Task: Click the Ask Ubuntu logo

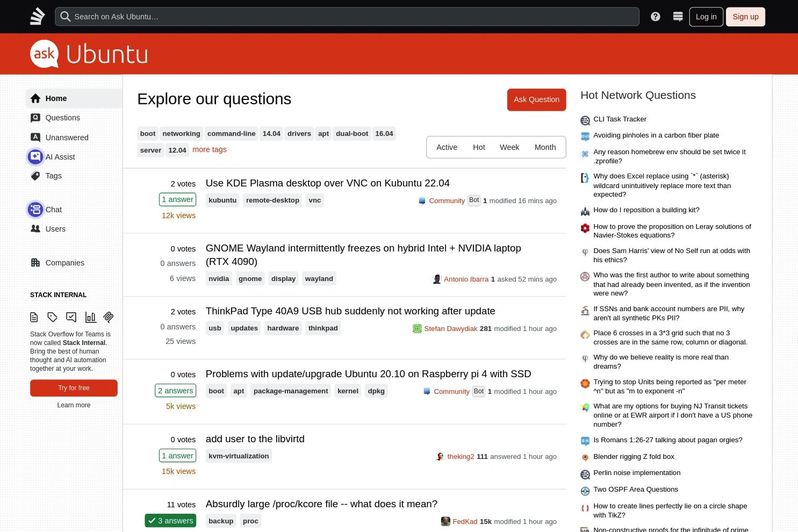Action: (89, 54)
